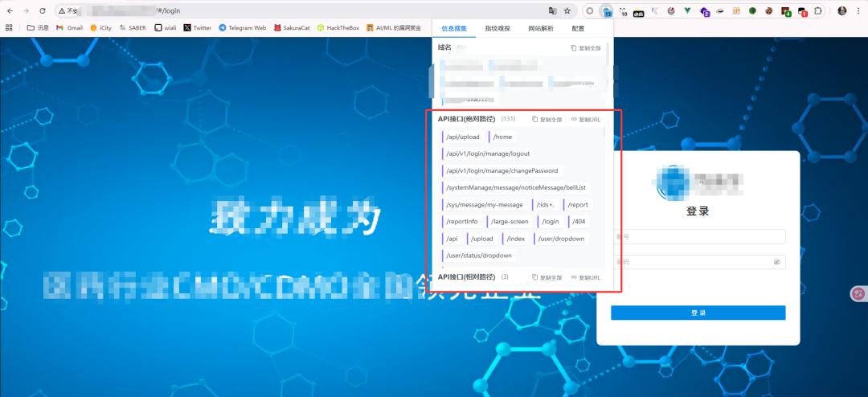Open the SABER bookmark
The height and width of the screenshot is (397, 868).
133,27
